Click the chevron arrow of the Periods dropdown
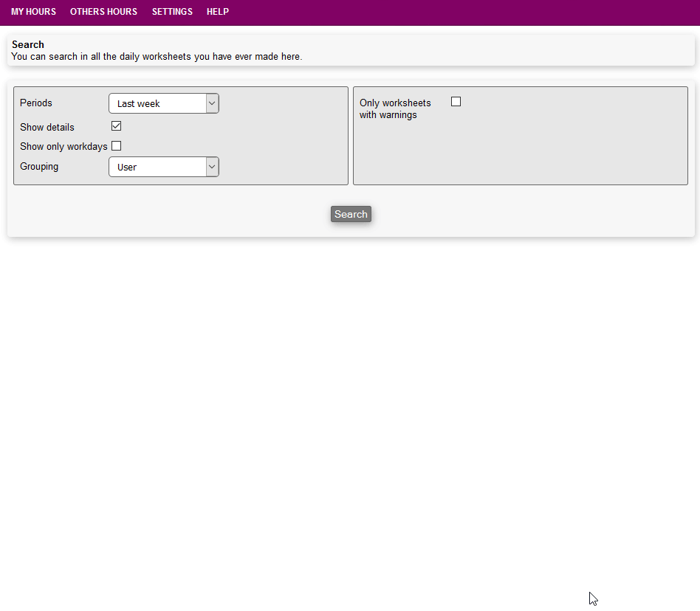 coord(212,104)
